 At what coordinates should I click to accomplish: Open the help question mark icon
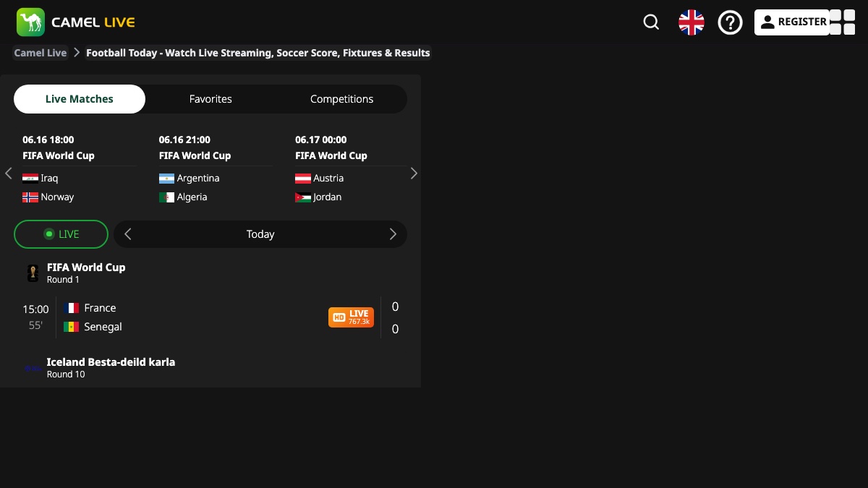(730, 22)
